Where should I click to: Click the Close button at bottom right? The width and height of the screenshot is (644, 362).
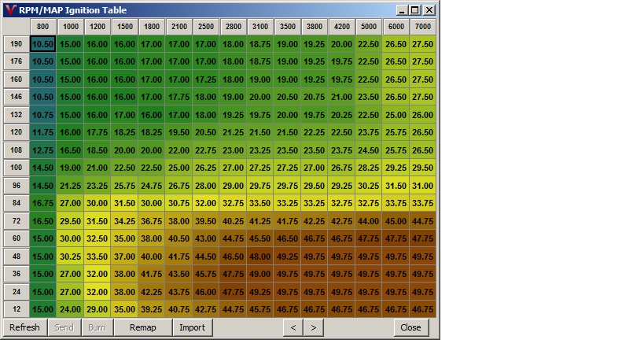coord(410,327)
